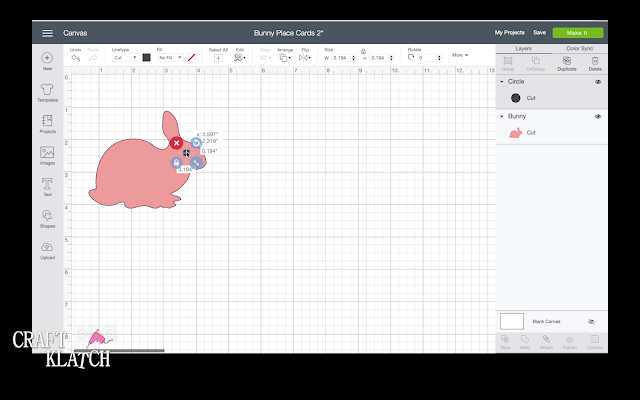Switch to the Color Sync tab
Screen dimensions: 640x400
point(580,49)
